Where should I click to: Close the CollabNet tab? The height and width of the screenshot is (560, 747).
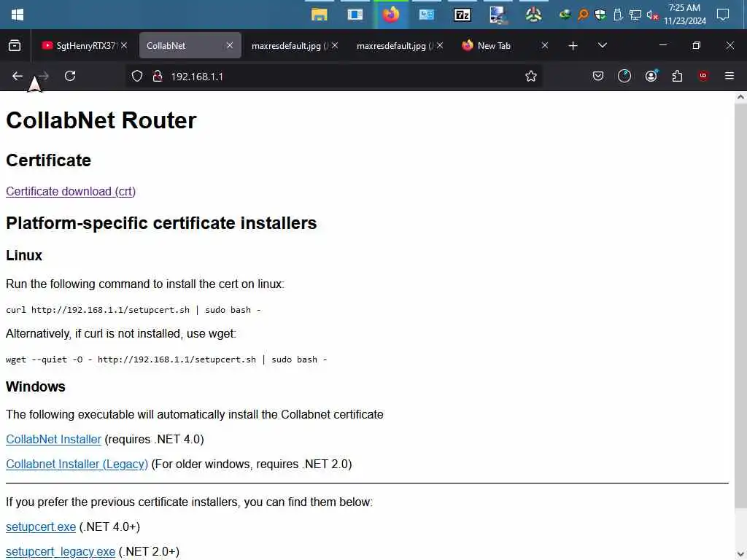(x=230, y=45)
